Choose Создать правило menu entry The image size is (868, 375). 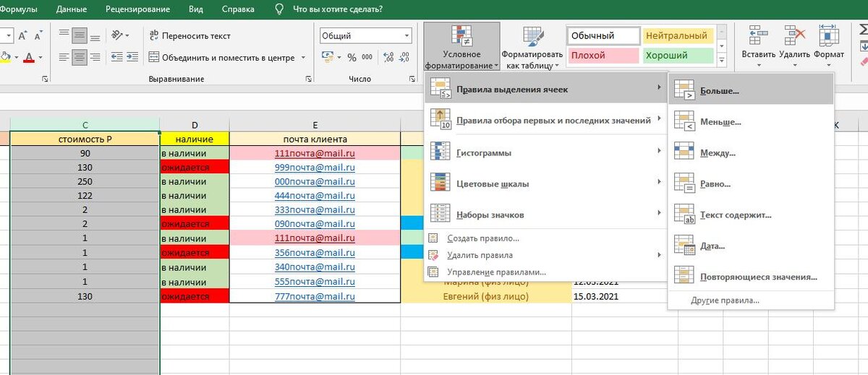click(545, 238)
